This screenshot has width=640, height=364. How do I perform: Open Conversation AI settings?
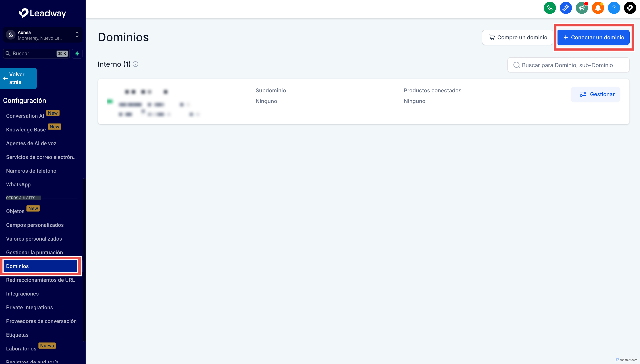tap(25, 116)
